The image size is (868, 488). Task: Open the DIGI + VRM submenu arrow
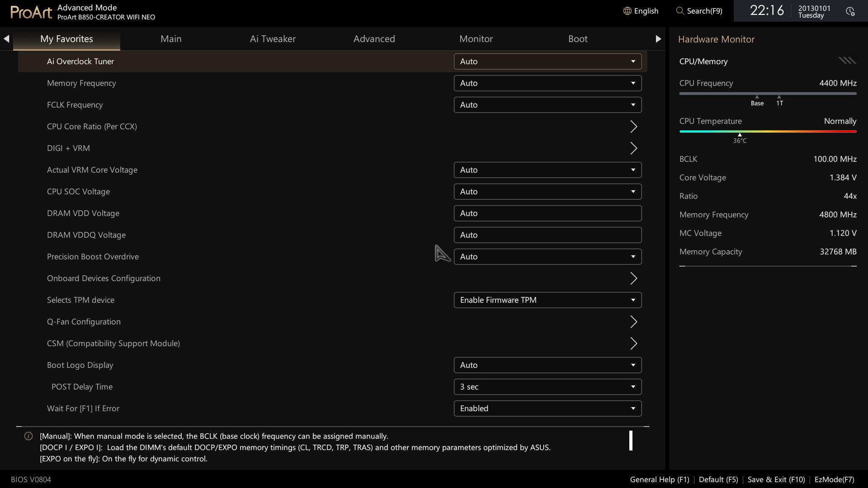pos(633,148)
